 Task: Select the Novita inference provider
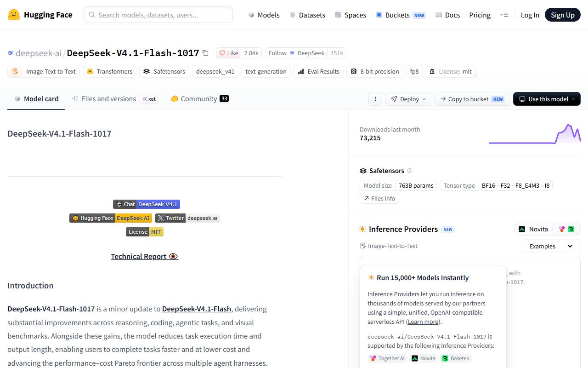tap(533, 229)
